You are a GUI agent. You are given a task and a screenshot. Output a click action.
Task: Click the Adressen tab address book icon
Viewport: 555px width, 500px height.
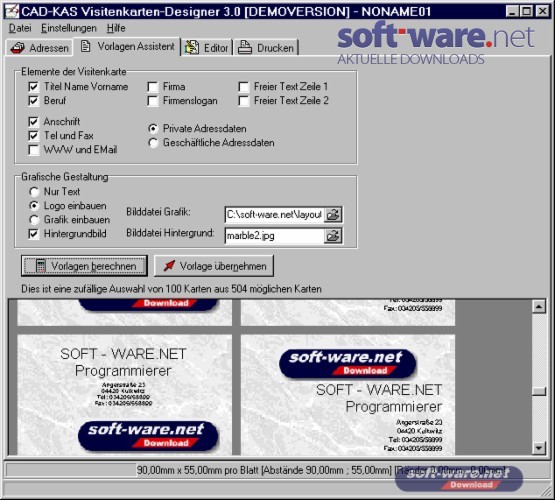[x=17, y=48]
